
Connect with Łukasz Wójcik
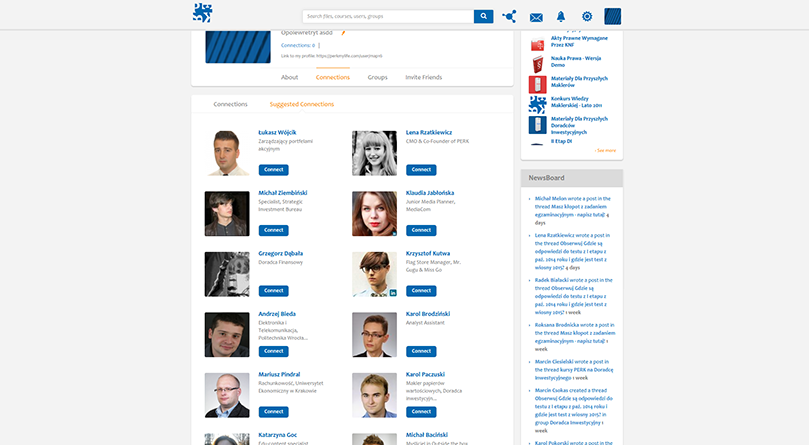point(273,170)
